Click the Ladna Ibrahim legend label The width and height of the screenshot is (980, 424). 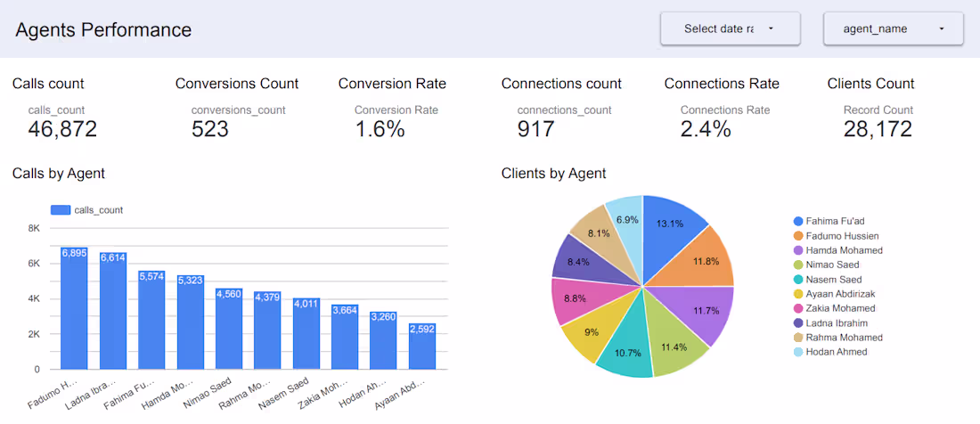click(838, 322)
